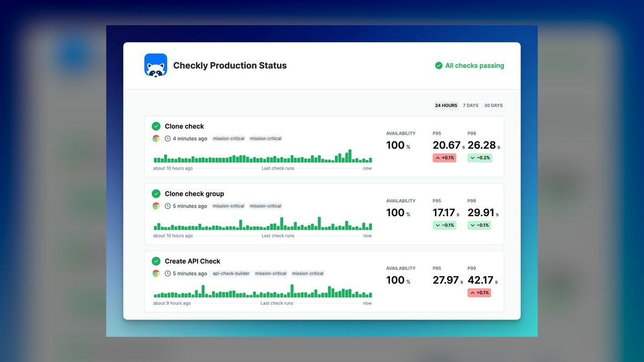Select the 24 HOURS time range
The width and height of the screenshot is (644, 362).
point(446,106)
